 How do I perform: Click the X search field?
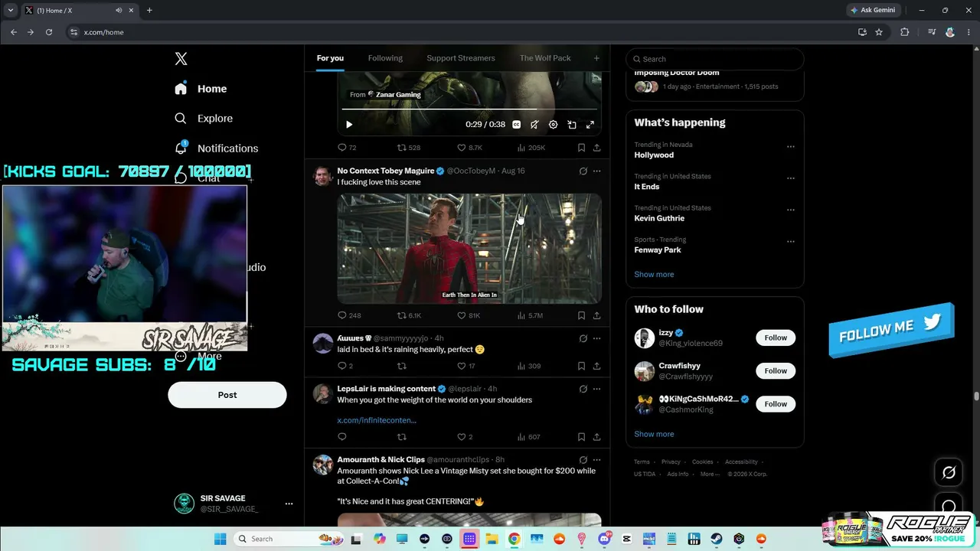715,59
